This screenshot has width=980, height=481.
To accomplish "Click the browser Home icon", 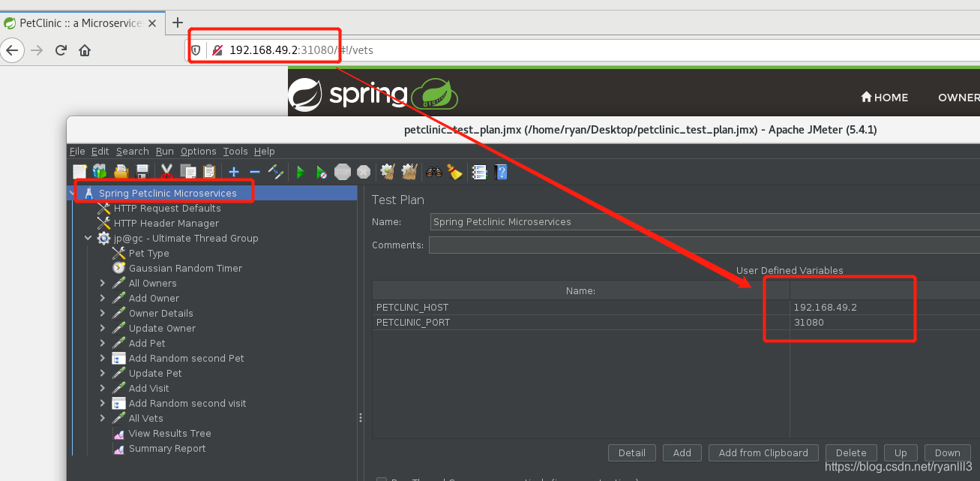I will (x=85, y=50).
